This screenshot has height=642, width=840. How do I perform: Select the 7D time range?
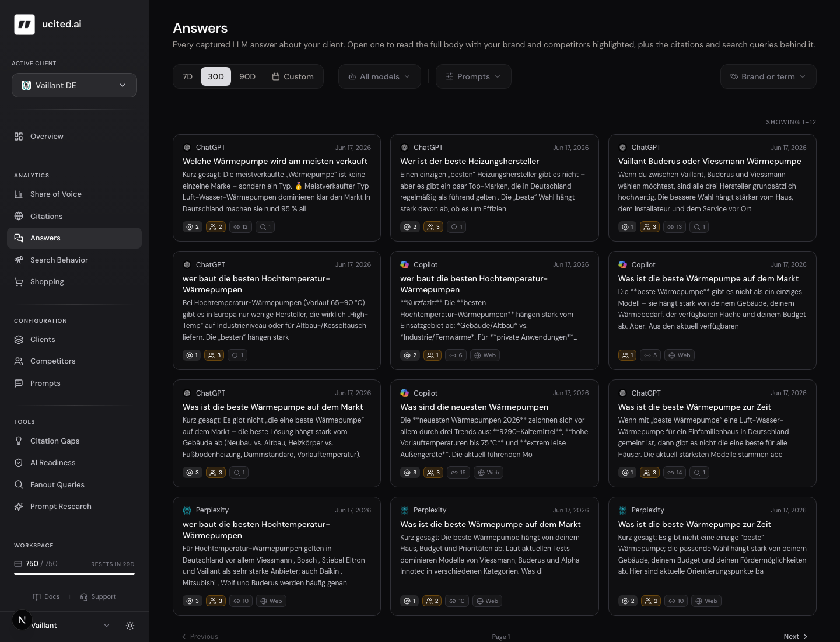[187, 76]
